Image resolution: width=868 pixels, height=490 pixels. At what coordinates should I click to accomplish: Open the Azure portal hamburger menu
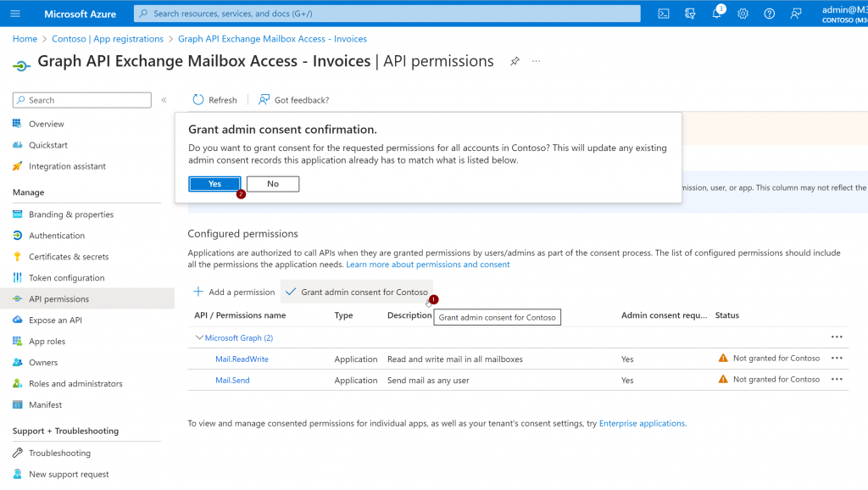tap(15, 14)
